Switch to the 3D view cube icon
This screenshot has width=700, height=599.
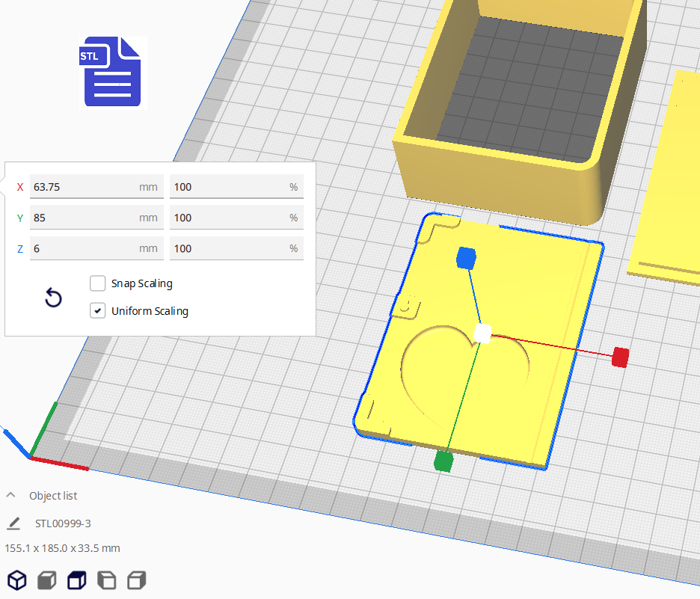[x=16, y=580]
